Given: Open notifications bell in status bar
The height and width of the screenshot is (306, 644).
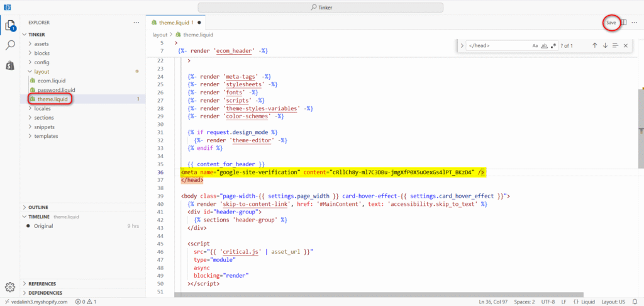Looking at the screenshot, I should click(x=635, y=302).
